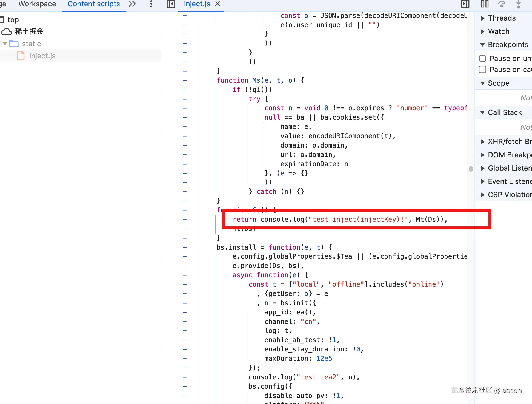Enable Pause on uncaught exceptions checkbox
This screenshot has width=532, height=404.
tap(482, 58)
